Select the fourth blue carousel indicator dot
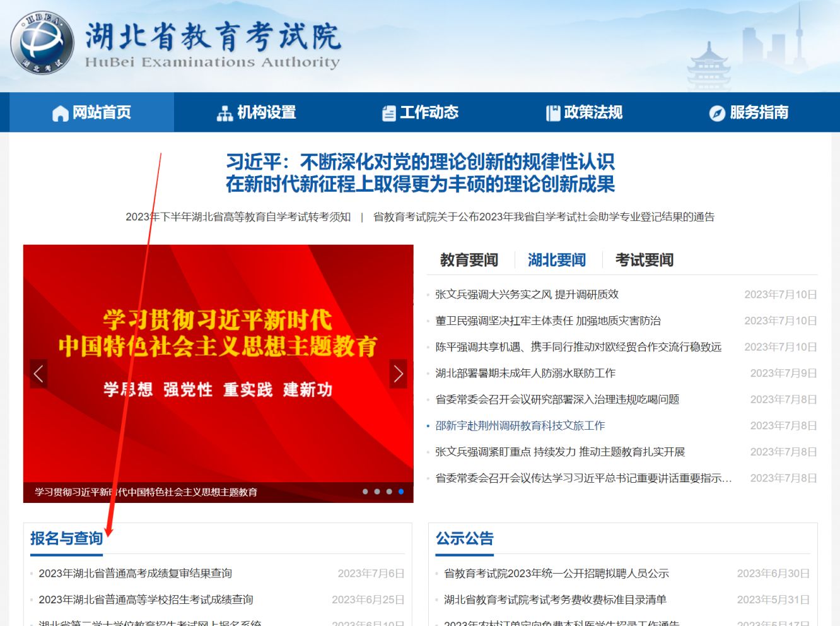This screenshot has height=626, width=840. tap(401, 492)
